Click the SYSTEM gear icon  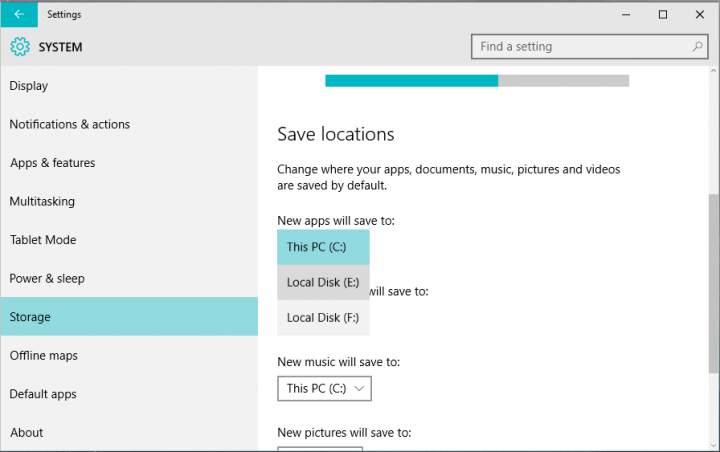[x=20, y=47]
